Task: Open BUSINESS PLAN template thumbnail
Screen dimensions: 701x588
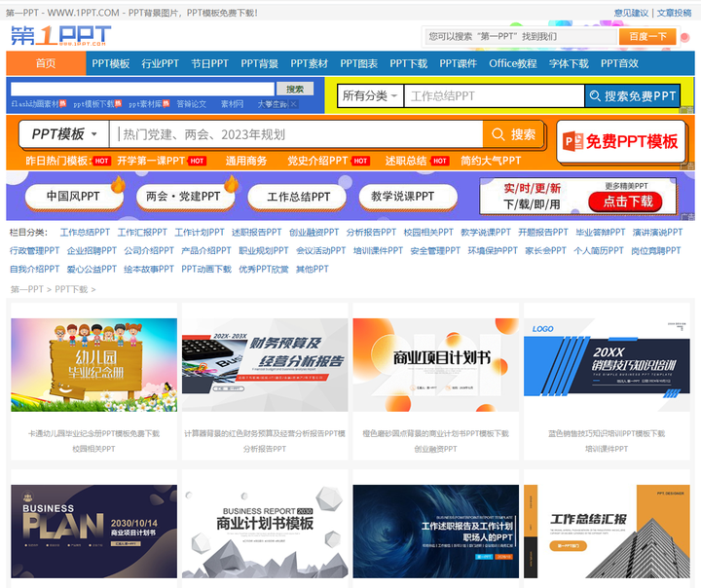Action: 93,532
